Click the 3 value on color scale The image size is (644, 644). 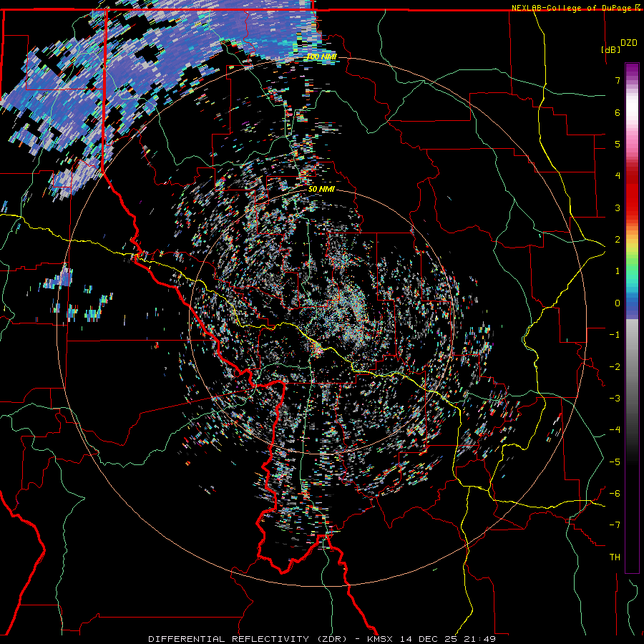click(618, 208)
